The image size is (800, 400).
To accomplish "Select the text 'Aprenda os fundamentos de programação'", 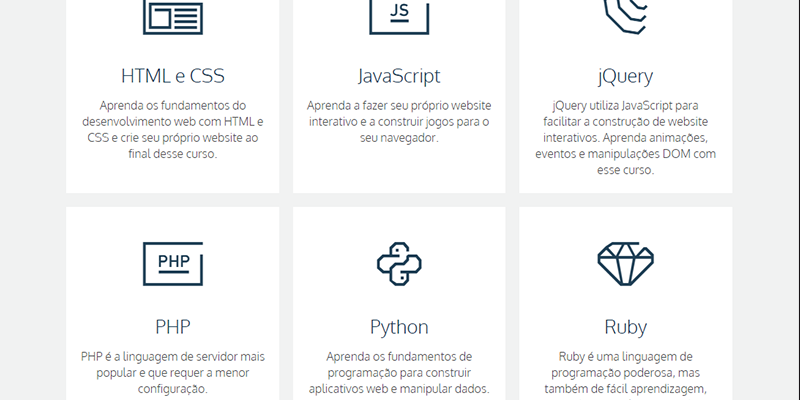I will click(399, 364).
